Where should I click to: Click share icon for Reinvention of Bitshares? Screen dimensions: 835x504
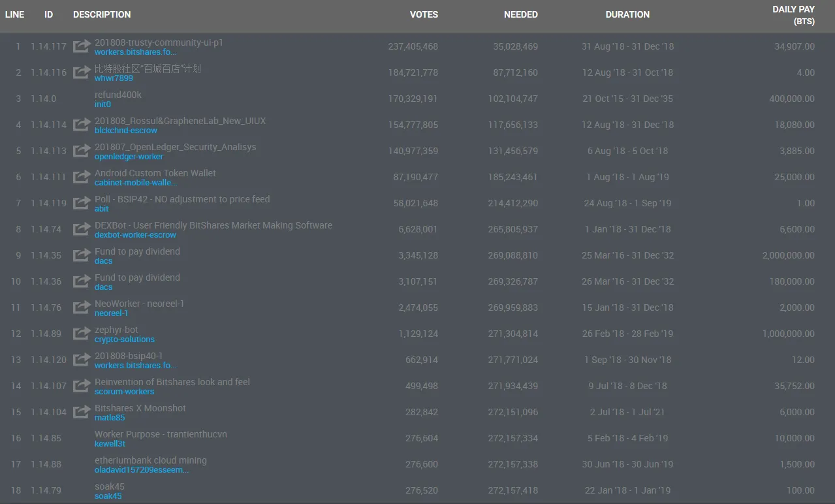click(82, 386)
